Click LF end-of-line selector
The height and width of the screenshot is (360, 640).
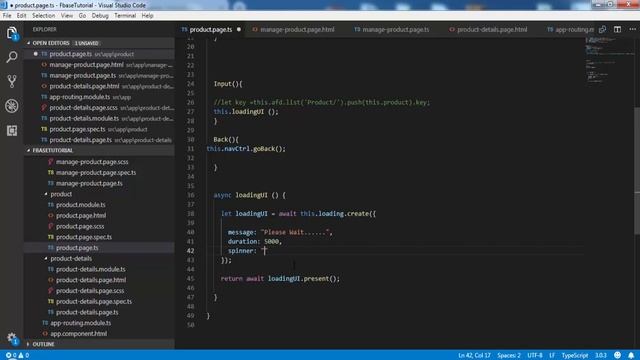pyautogui.click(x=552, y=355)
